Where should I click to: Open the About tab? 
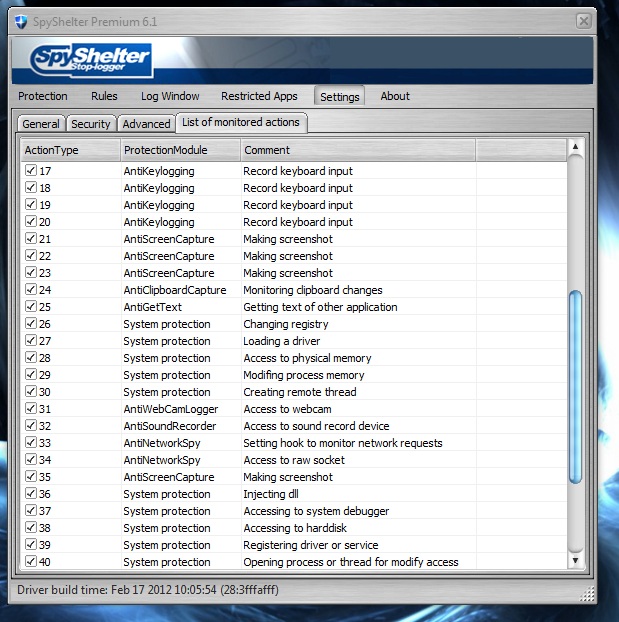point(395,96)
